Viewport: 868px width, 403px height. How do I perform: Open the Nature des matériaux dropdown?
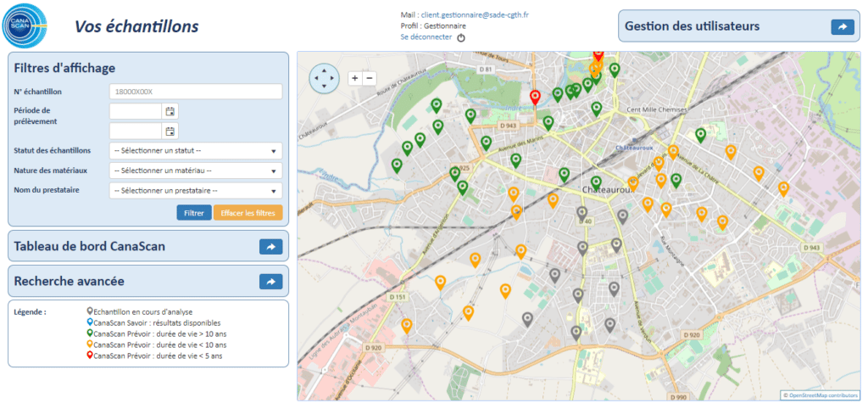196,171
